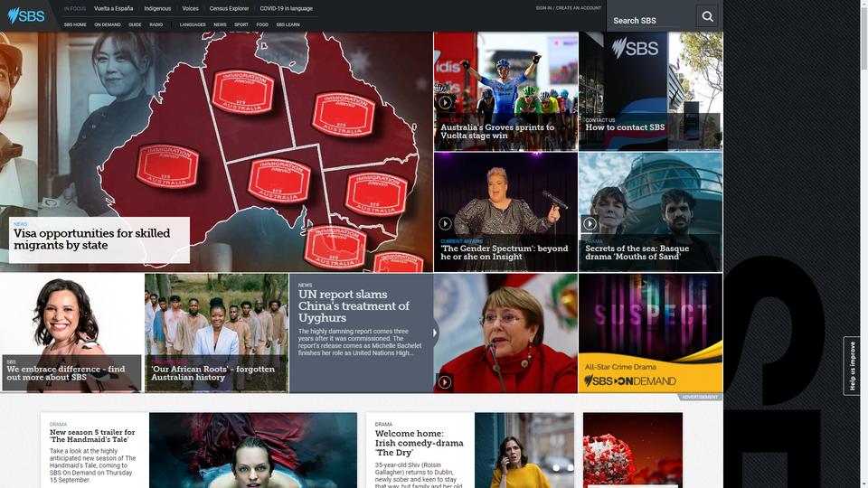Open Welcome home Irish comedy-drama The Dry

(x=419, y=443)
